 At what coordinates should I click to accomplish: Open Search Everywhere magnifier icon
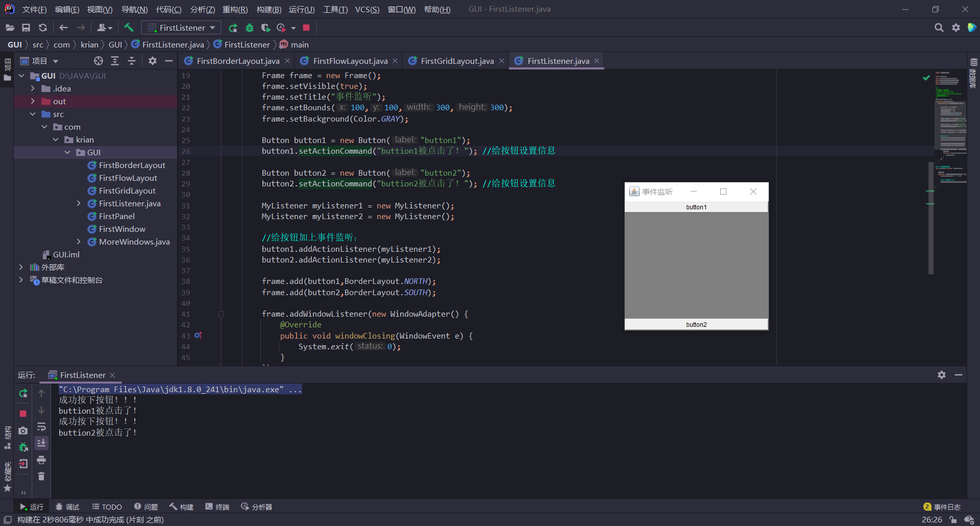pos(939,28)
